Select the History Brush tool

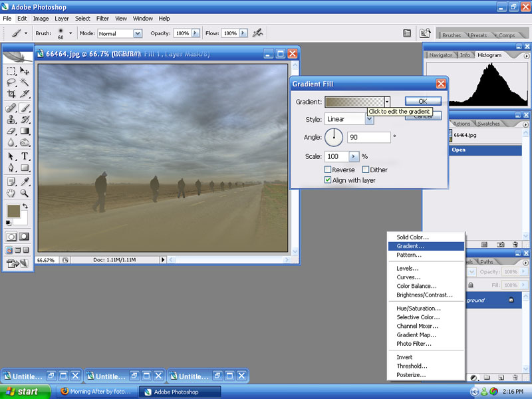25,120
